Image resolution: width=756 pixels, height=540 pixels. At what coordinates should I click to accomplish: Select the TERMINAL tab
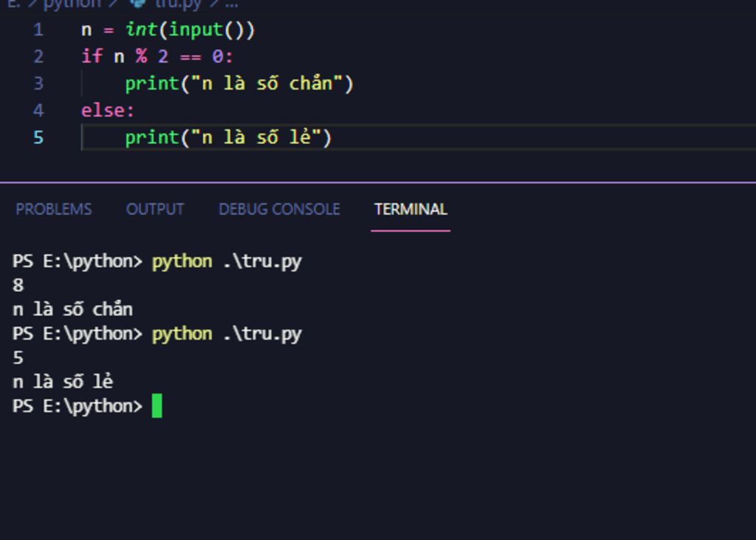[410, 209]
